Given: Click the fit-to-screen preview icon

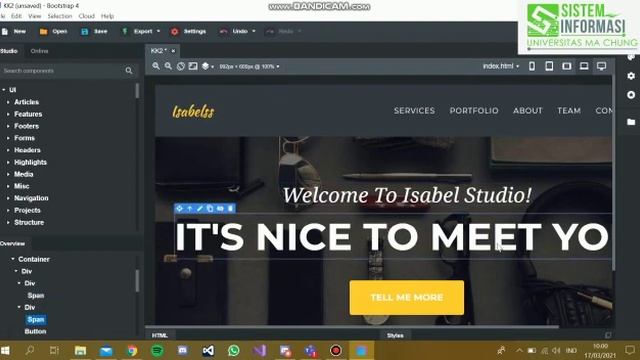Looking at the screenshot, I should pyautogui.click(x=193, y=66).
